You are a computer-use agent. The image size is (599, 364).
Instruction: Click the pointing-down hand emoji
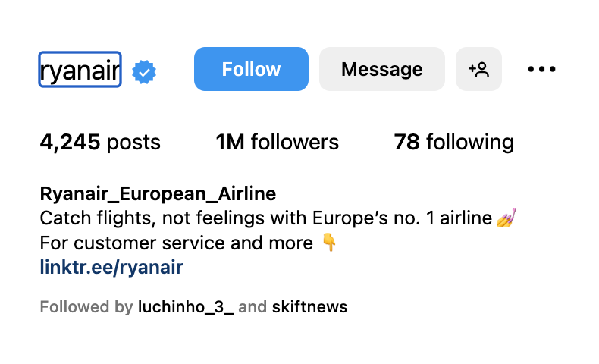(x=329, y=243)
